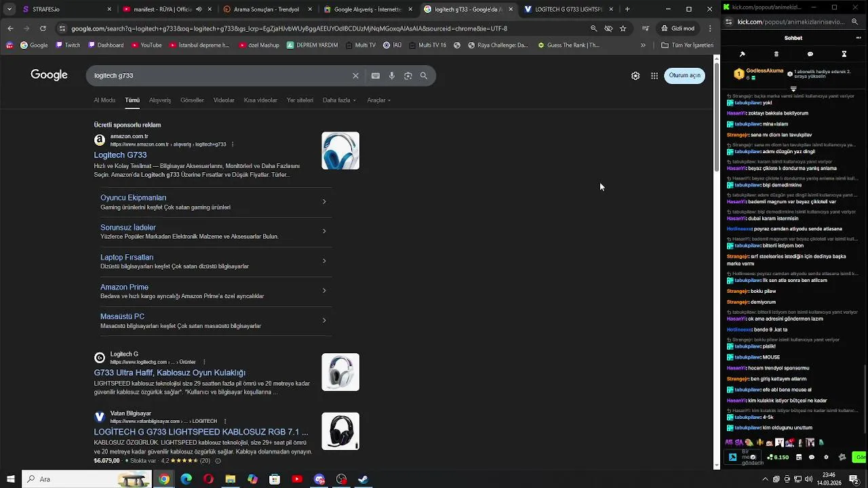Expand the Sorunsuz İadeler sitelink arrow

click(x=324, y=232)
